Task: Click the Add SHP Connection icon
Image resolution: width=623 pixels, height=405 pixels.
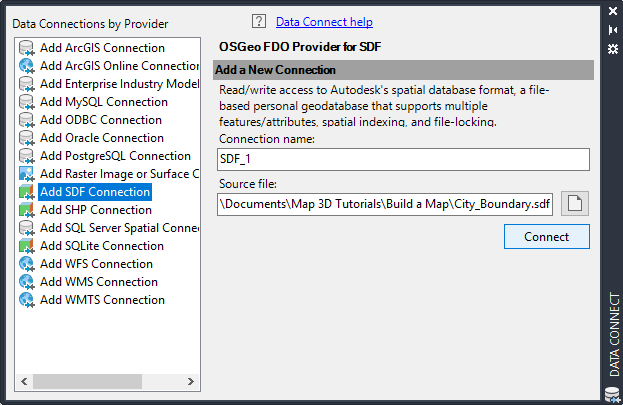Action: (x=27, y=210)
